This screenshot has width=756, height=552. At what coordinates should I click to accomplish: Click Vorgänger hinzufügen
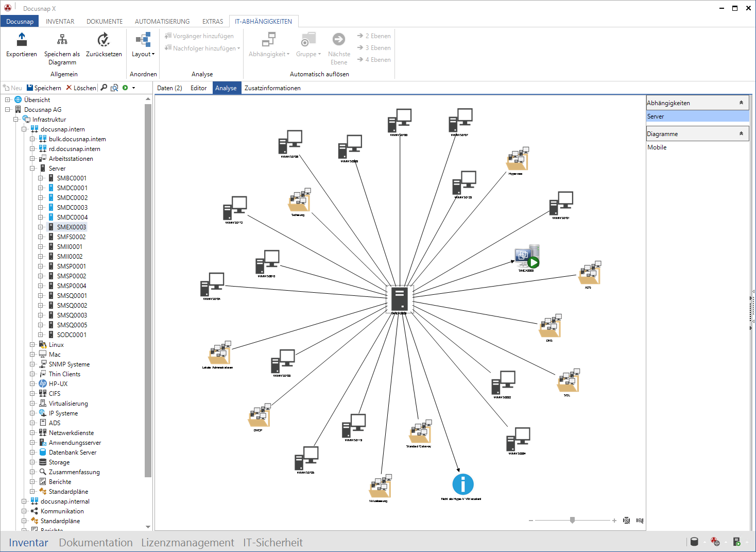pyautogui.click(x=199, y=36)
